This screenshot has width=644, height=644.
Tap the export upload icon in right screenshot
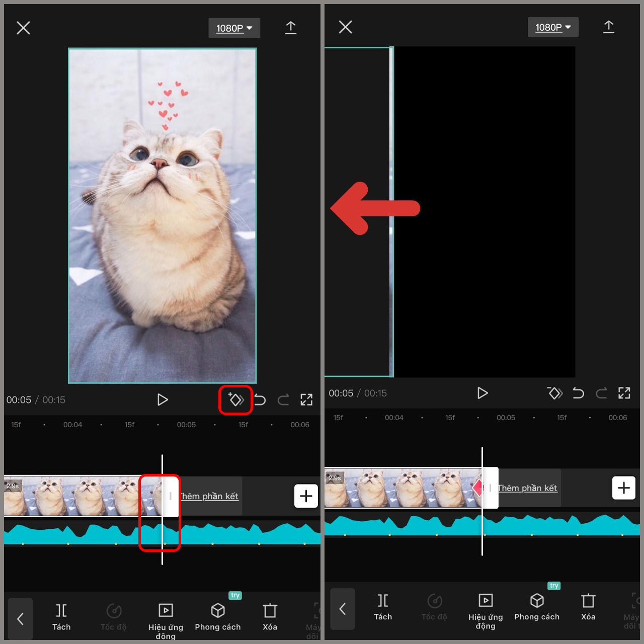point(609,27)
